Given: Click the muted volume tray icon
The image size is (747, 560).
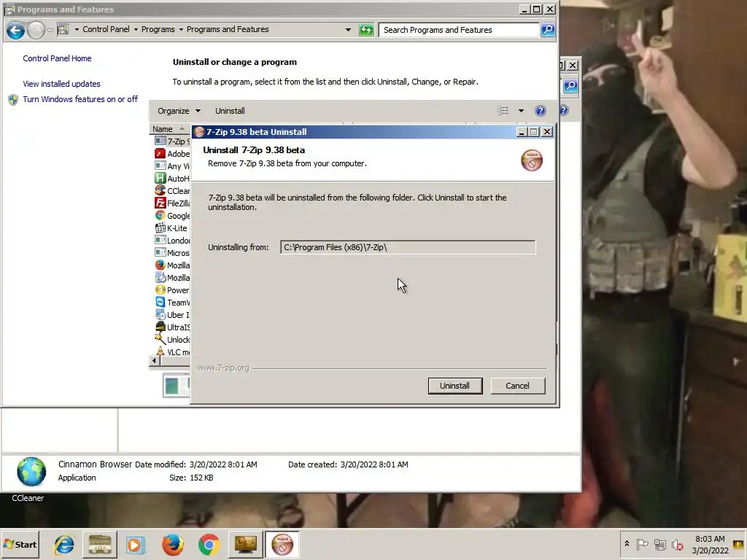Looking at the screenshot, I should click(677, 544).
